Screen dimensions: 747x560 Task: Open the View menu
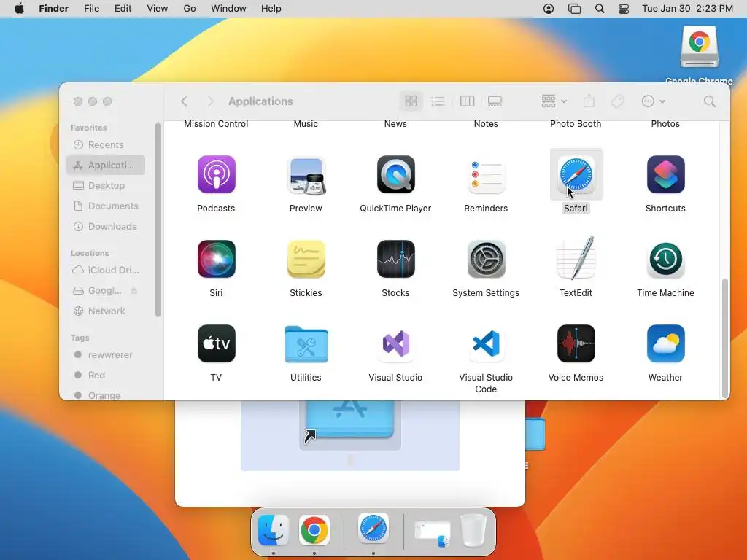[158, 9]
